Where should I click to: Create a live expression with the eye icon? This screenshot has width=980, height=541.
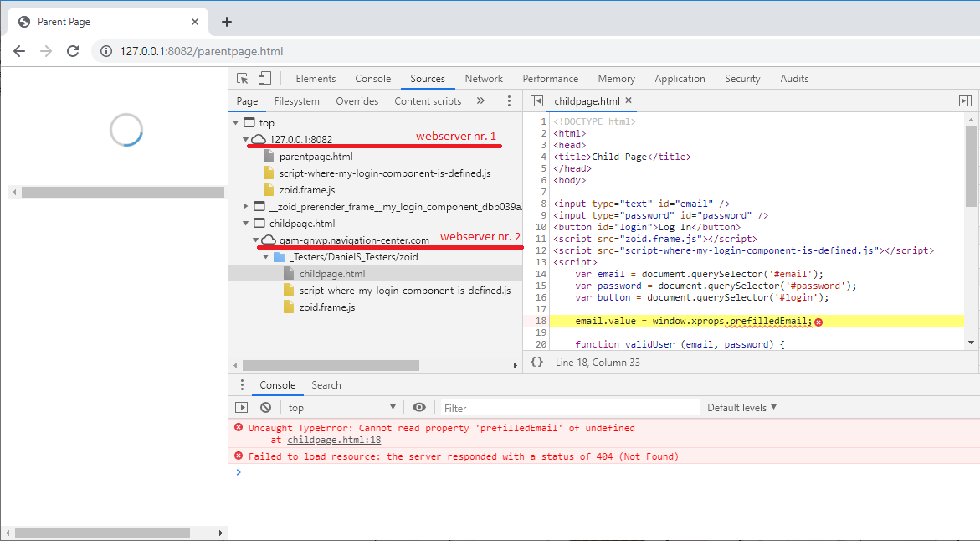419,407
